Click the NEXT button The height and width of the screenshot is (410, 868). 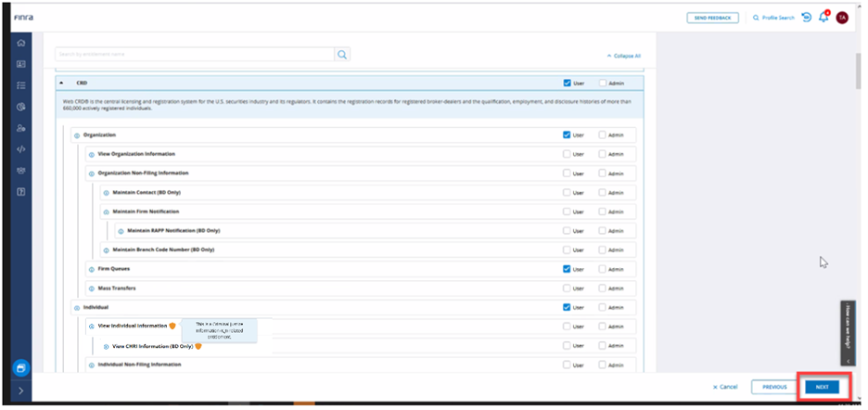click(x=822, y=386)
